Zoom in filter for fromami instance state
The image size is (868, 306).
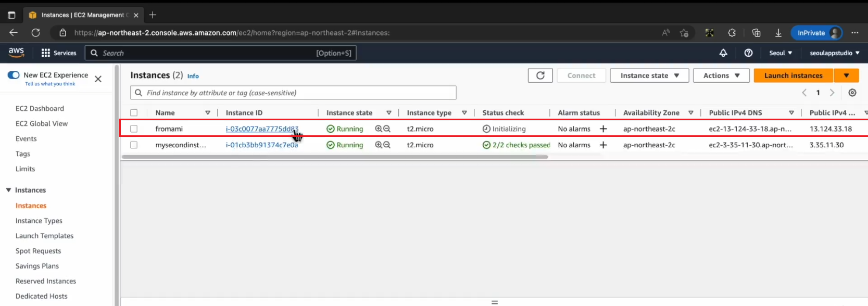379,129
